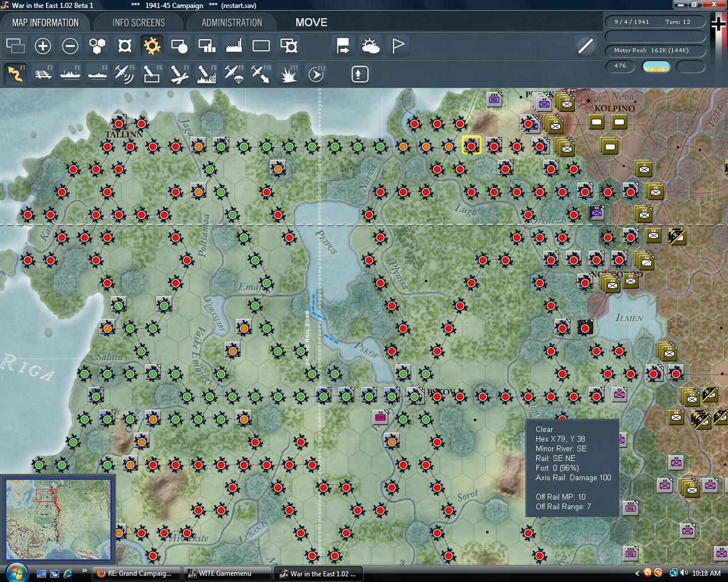Open WITE Gamemenu taskbar button
Image resolution: width=728 pixels, height=582 pixels.
click(x=226, y=573)
